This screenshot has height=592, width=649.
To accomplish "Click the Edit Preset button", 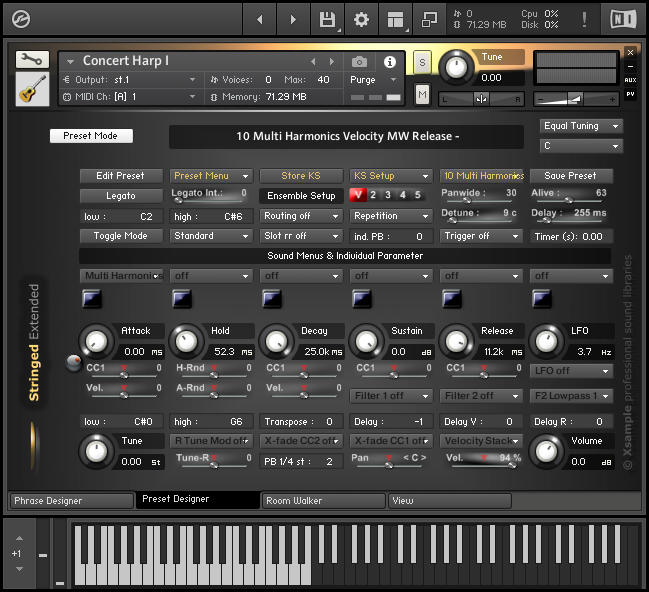I will coord(121,176).
